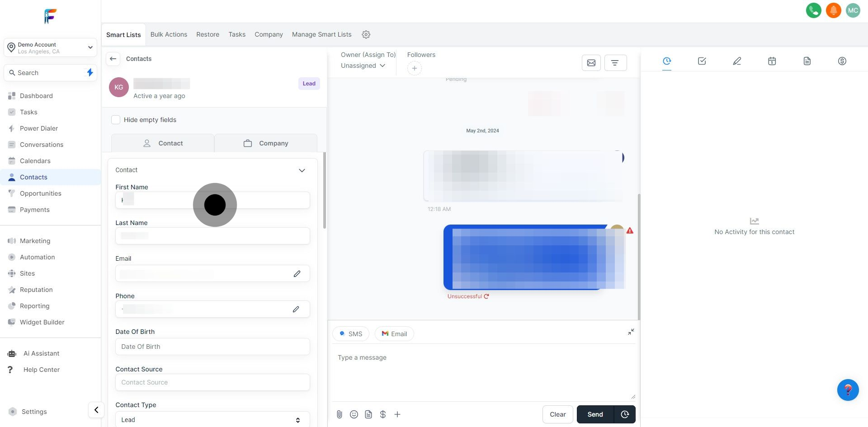Open the envelope icon in conversation header

tap(591, 63)
